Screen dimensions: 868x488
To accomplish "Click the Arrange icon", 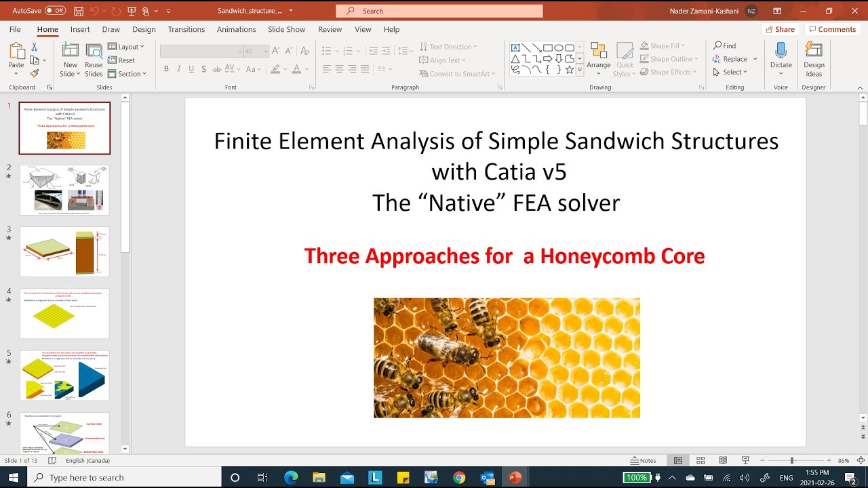I will click(x=599, y=52).
